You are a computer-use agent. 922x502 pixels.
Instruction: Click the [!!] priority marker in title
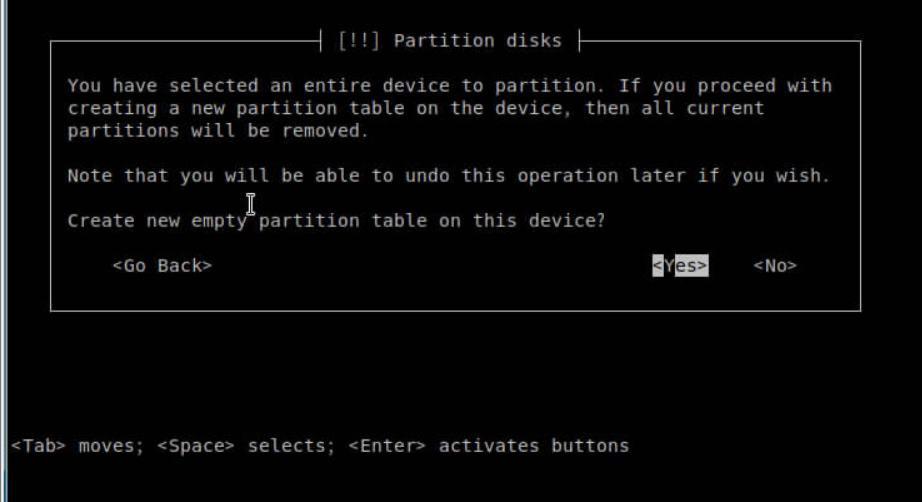click(x=359, y=41)
